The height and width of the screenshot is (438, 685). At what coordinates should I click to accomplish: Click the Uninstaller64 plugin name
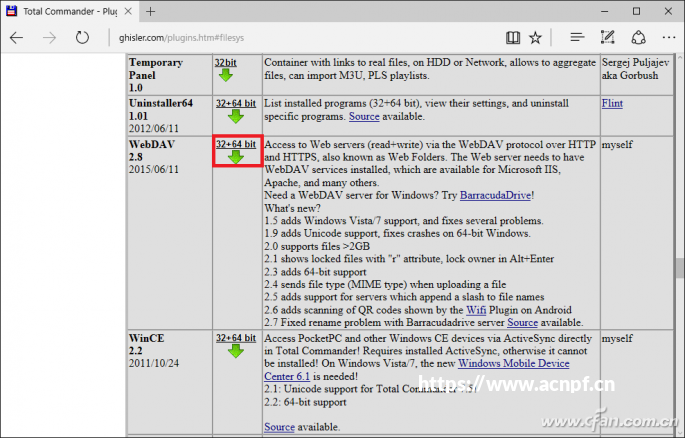coord(161,103)
